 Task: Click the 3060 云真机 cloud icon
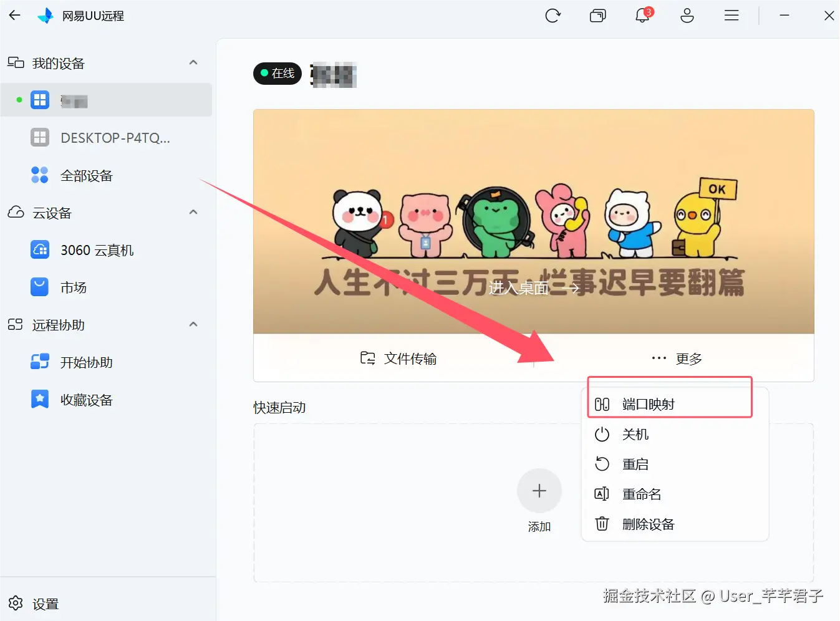click(40, 249)
